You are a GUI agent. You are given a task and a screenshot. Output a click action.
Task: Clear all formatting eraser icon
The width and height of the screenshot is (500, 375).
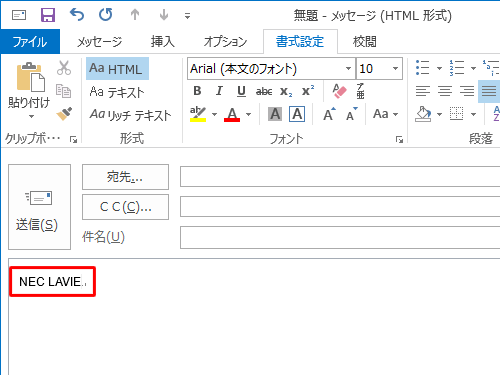340,91
